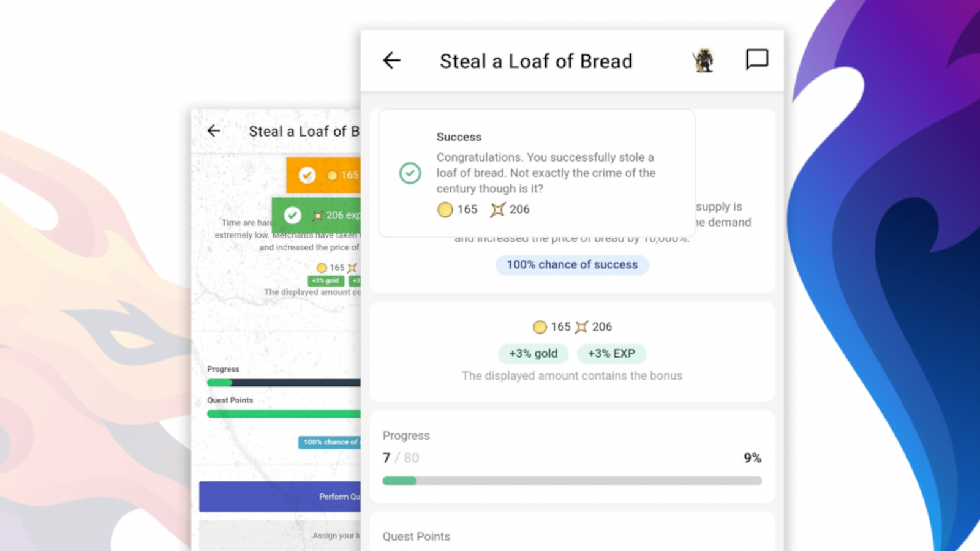The height and width of the screenshot is (551, 980).
Task: Click the Success notification card text
Action: [x=545, y=173]
